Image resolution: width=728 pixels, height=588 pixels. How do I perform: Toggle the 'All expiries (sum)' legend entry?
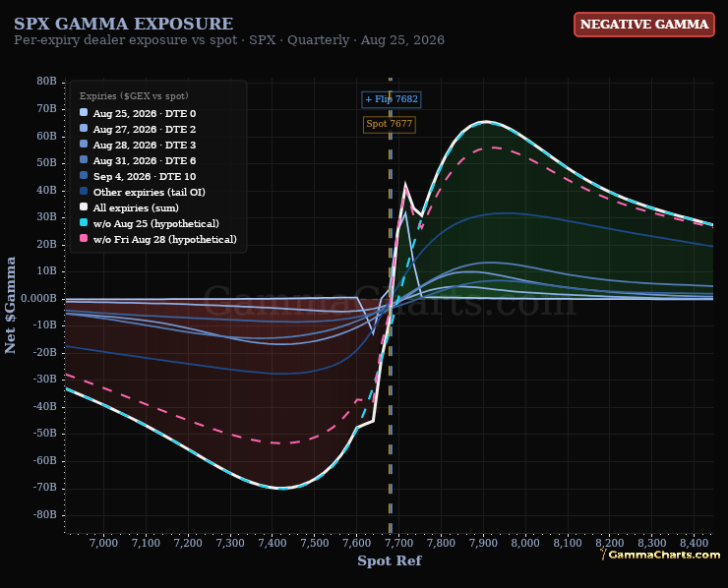[129, 207]
